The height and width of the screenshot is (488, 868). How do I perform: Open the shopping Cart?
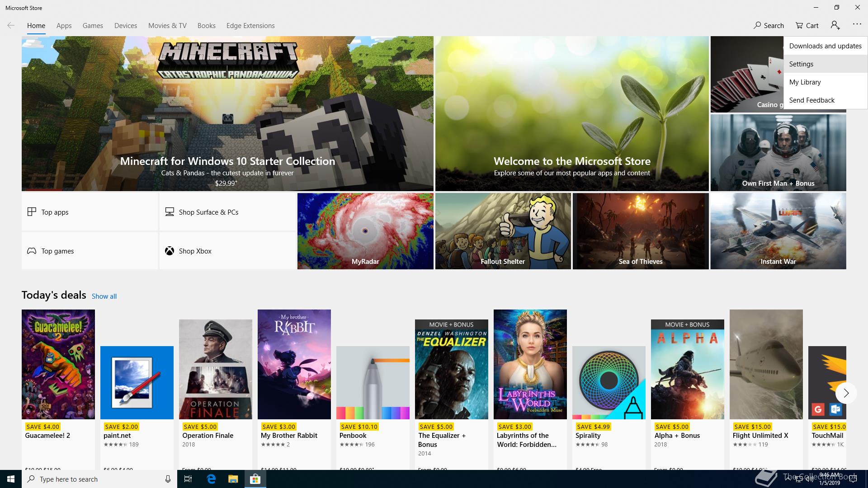point(807,25)
